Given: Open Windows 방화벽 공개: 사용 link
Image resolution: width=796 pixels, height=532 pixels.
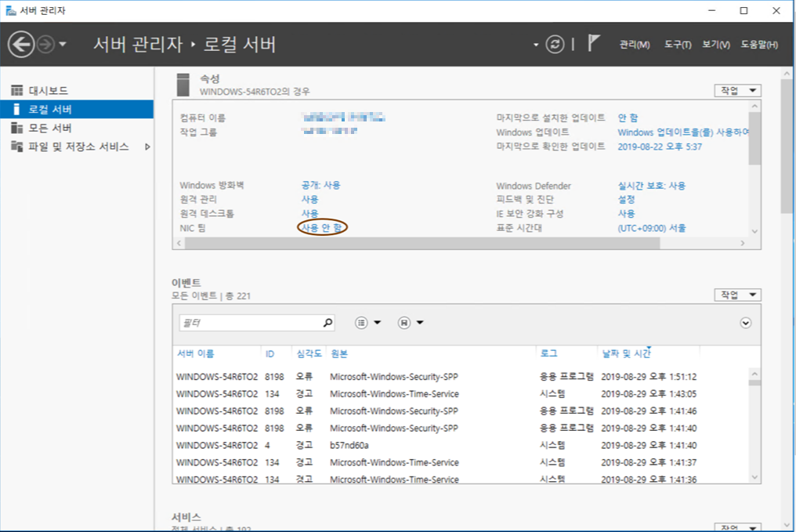Looking at the screenshot, I should (321, 185).
